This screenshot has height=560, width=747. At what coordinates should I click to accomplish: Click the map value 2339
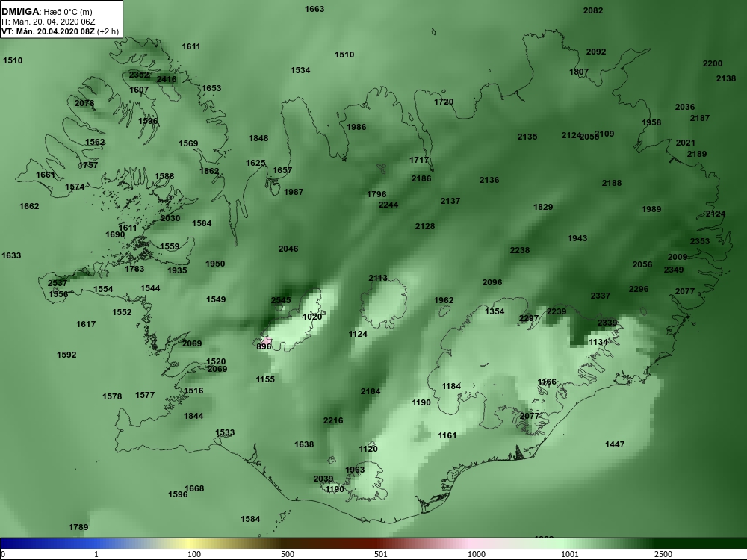607,323
